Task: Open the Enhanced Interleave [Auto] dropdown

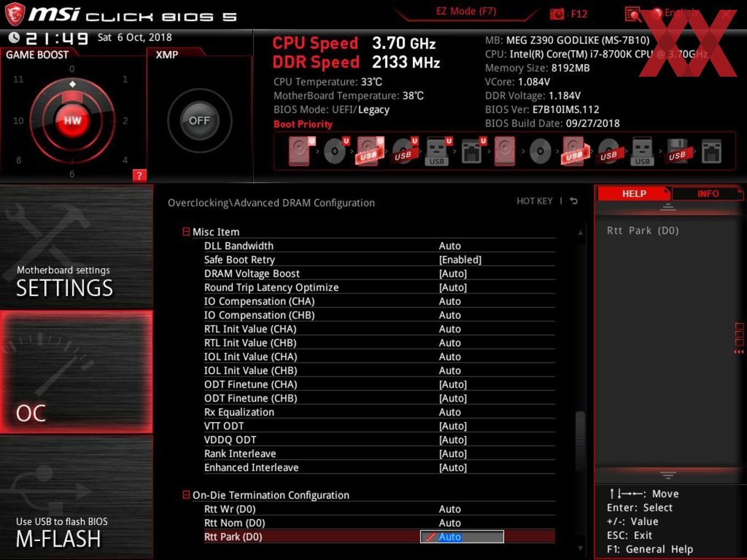Action: 453,467
